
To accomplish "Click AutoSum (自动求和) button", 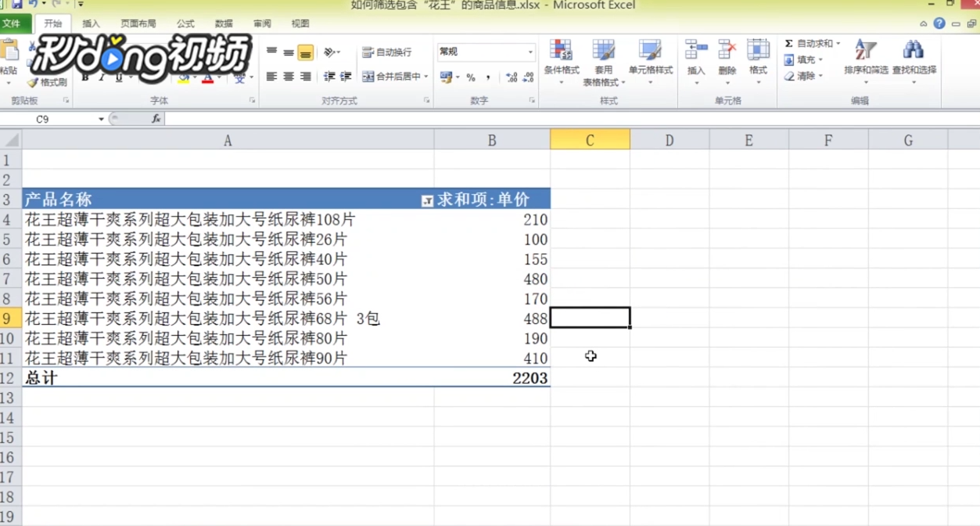I will point(808,44).
